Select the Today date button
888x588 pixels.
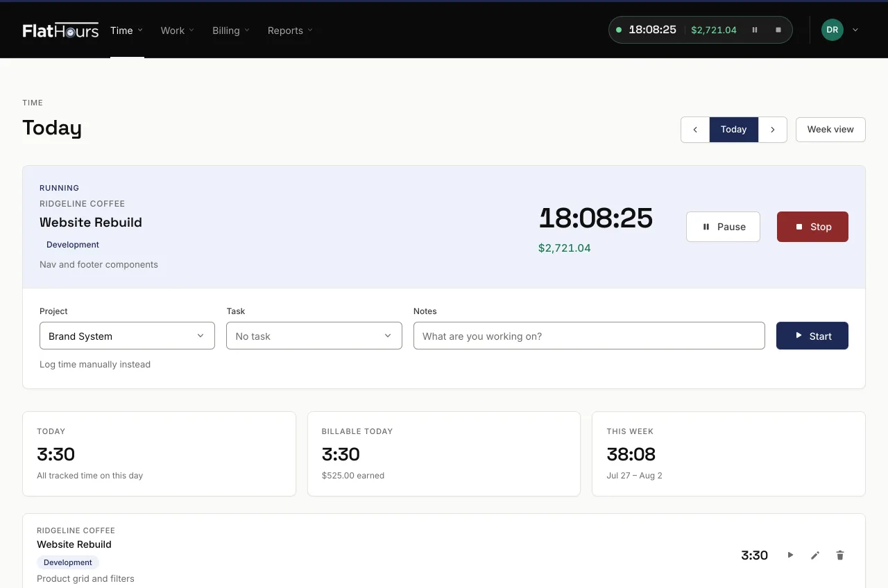[x=734, y=130]
